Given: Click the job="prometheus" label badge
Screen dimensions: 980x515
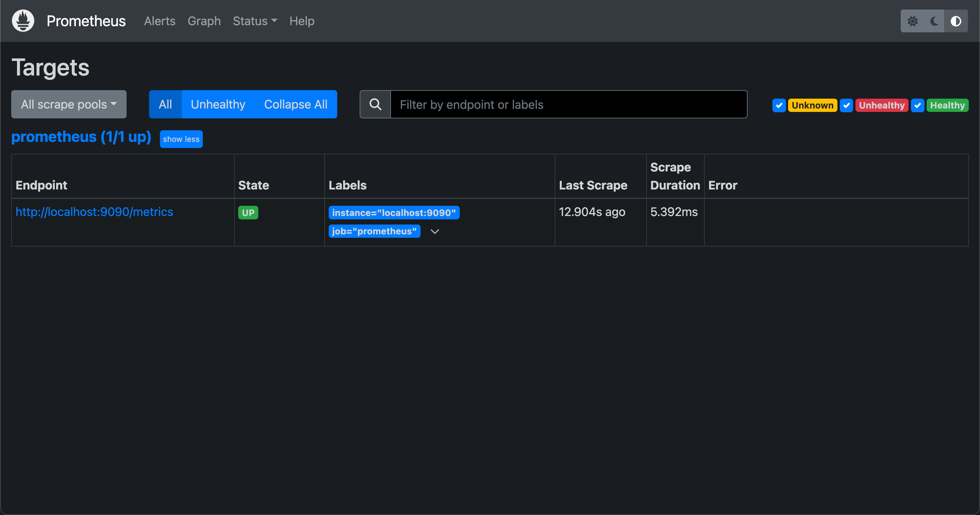Looking at the screenshot, I should tap(374, 231).
